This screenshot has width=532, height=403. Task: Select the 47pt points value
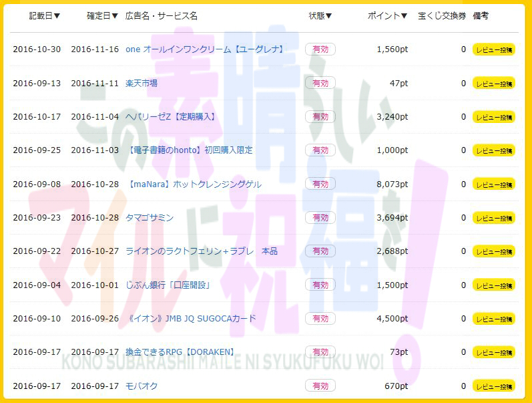pyautogui.click(x=398, y=84)
